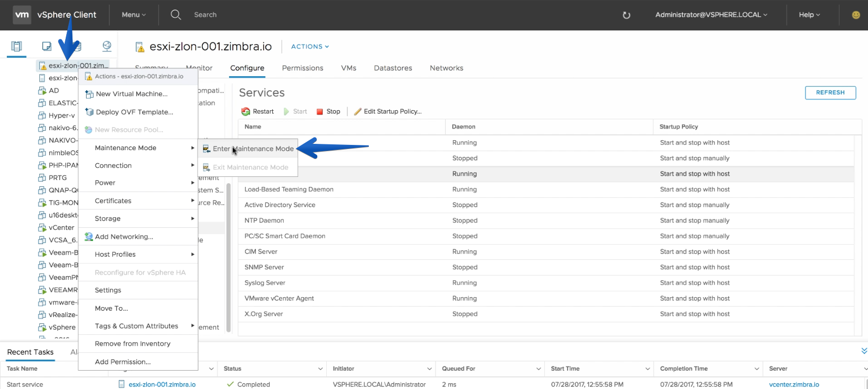
Task: Open the Administrator@VSPHERE.LOCAL user dropdown
Action: click(711, 15)
